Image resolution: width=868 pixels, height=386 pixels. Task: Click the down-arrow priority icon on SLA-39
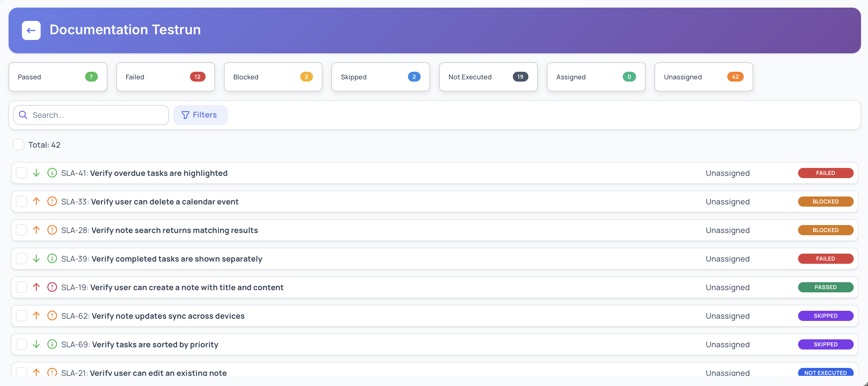point(37,258)
